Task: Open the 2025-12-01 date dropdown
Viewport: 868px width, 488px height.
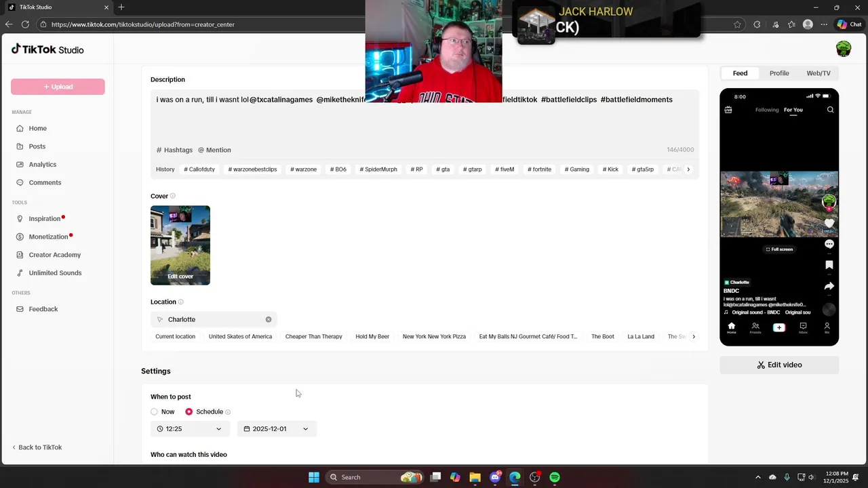Action: coord(277,429)
